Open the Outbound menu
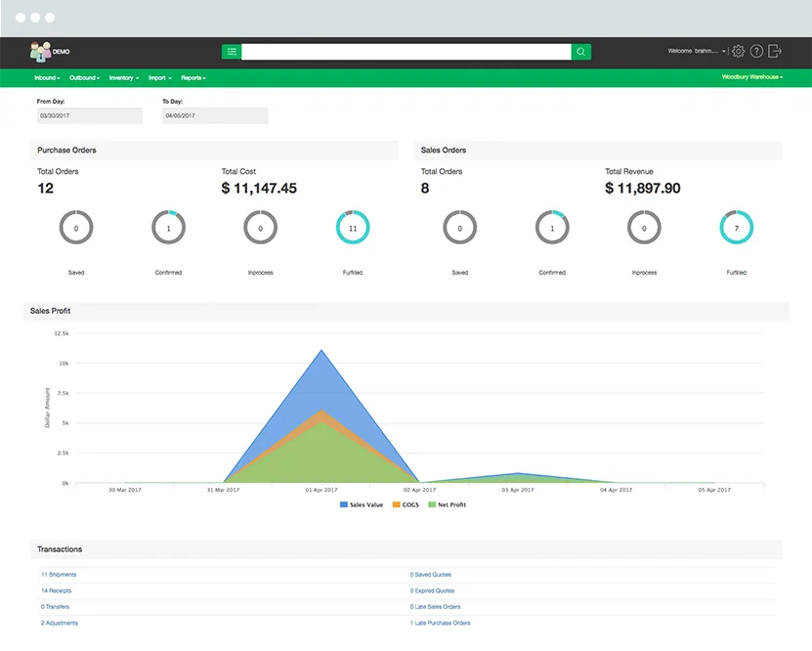Viewport: 812px width, 651px height. [x=84, y=77]
